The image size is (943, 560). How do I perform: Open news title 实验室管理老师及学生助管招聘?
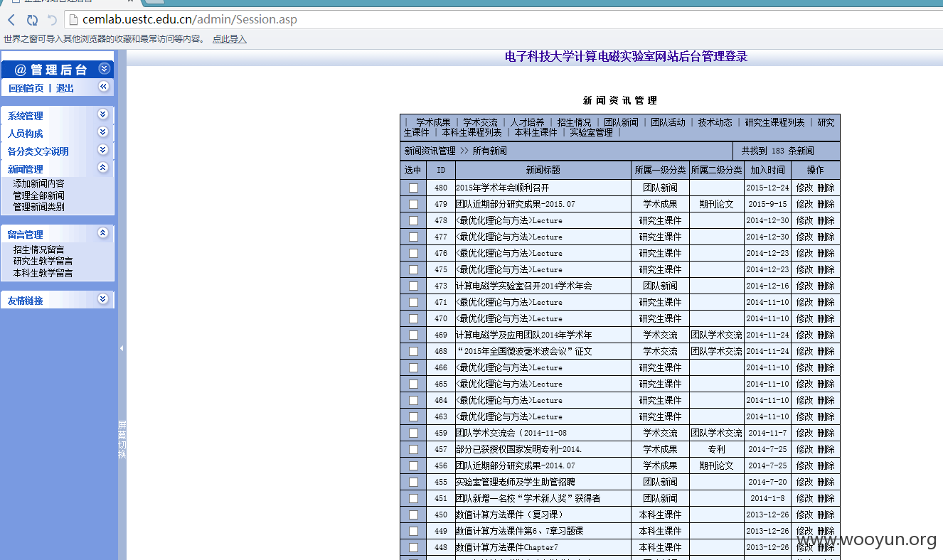516,482
